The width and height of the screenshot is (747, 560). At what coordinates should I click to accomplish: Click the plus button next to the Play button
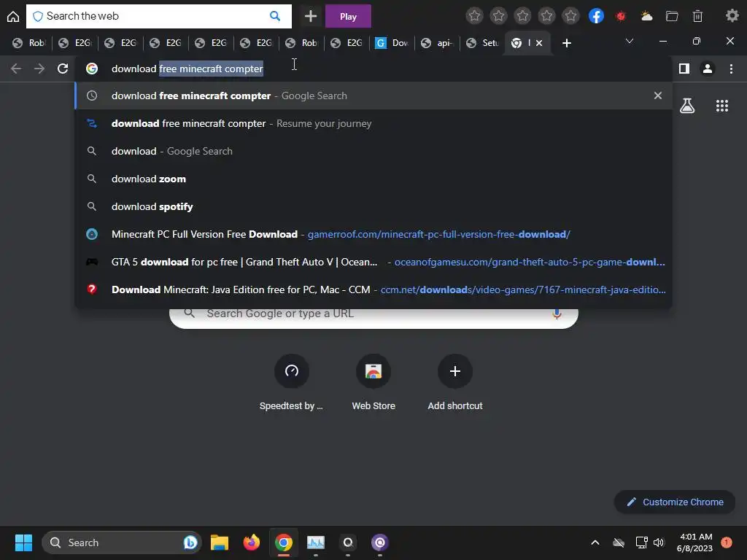click(x=311, y=16)
